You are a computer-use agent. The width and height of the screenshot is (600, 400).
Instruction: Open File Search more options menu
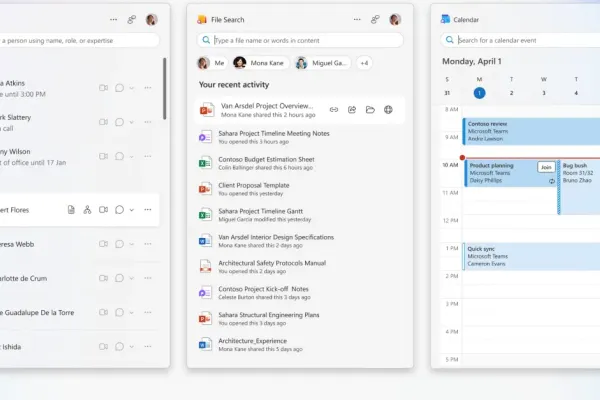(x=357, y=19)
